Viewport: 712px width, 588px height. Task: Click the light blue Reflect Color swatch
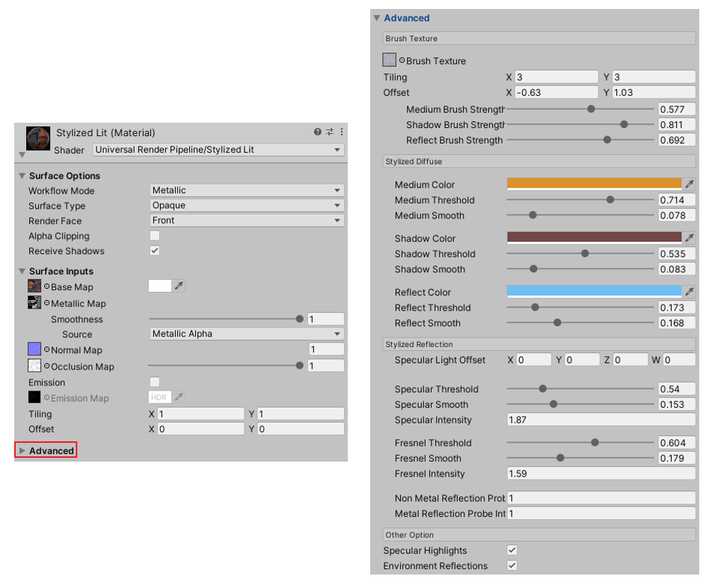point(595,292)
